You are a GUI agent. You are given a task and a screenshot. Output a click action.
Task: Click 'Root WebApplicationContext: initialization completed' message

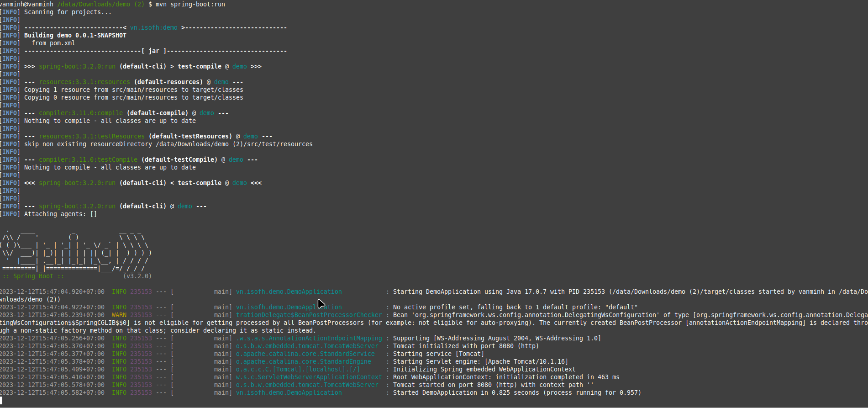coord(506,377)
